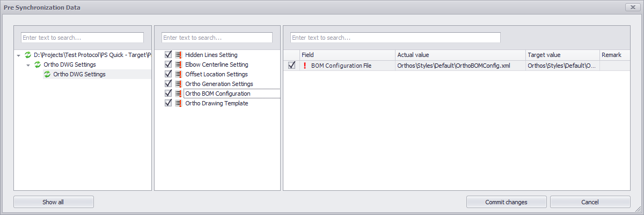Image resolution: width=644 pixels, height=215 pixels.
Task: Click the truncated Target value cell Orthos\Styles\Default\O...
Action: (x=562, y=66)
